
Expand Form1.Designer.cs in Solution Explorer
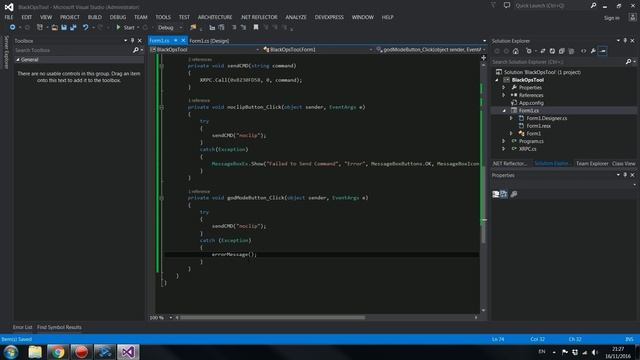pos(511,118)
